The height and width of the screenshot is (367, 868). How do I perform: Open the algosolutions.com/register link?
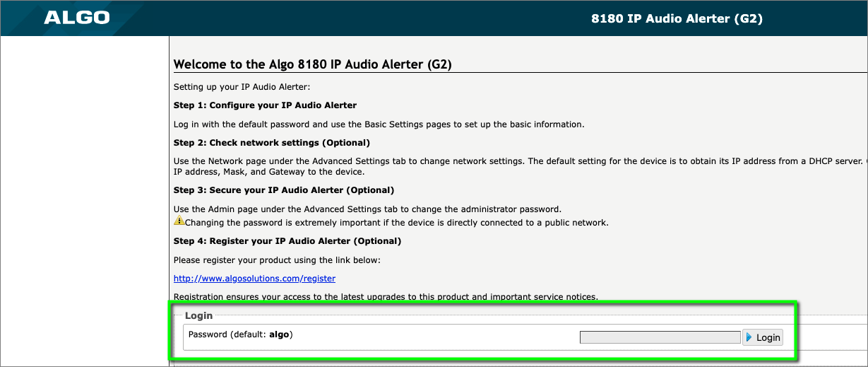coord(254,279)
